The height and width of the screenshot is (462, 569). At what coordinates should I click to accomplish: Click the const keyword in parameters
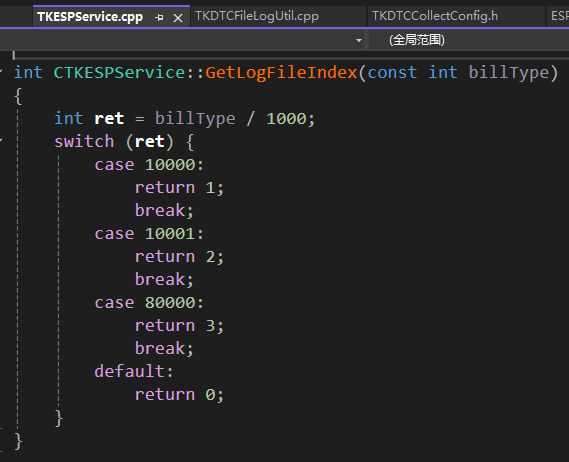(x=392, y=72)
